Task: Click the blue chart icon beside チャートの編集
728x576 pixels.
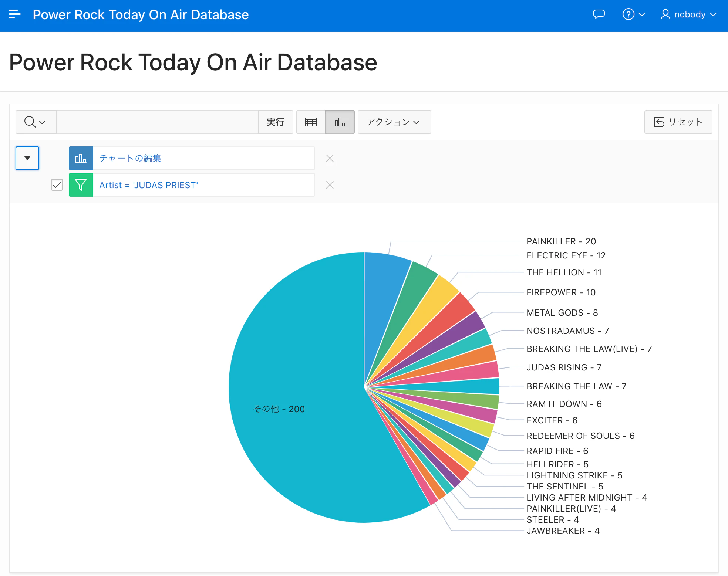Action: click(81, 158)
